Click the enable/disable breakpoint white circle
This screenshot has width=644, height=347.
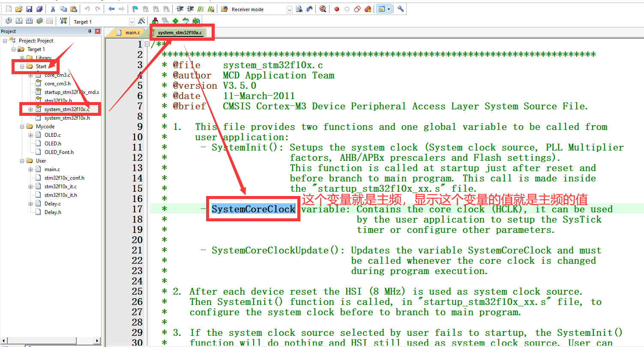347,9
